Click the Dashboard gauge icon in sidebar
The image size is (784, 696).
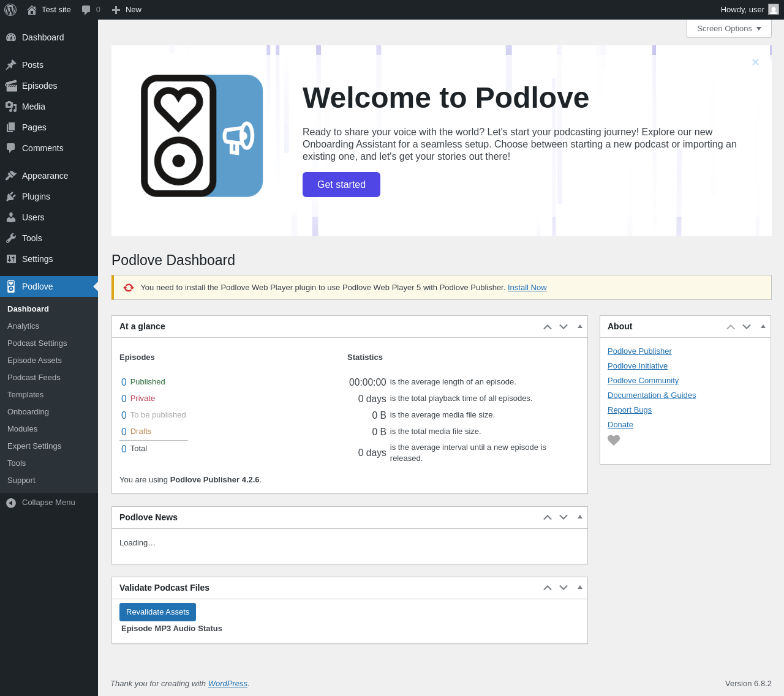tap(11, 37)
